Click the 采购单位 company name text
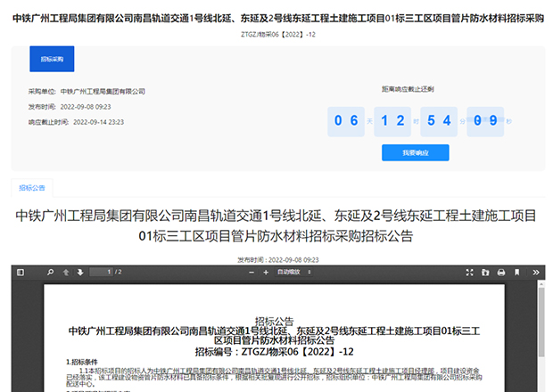This screenshot has width=553, height=392. [x=103, y=92]
